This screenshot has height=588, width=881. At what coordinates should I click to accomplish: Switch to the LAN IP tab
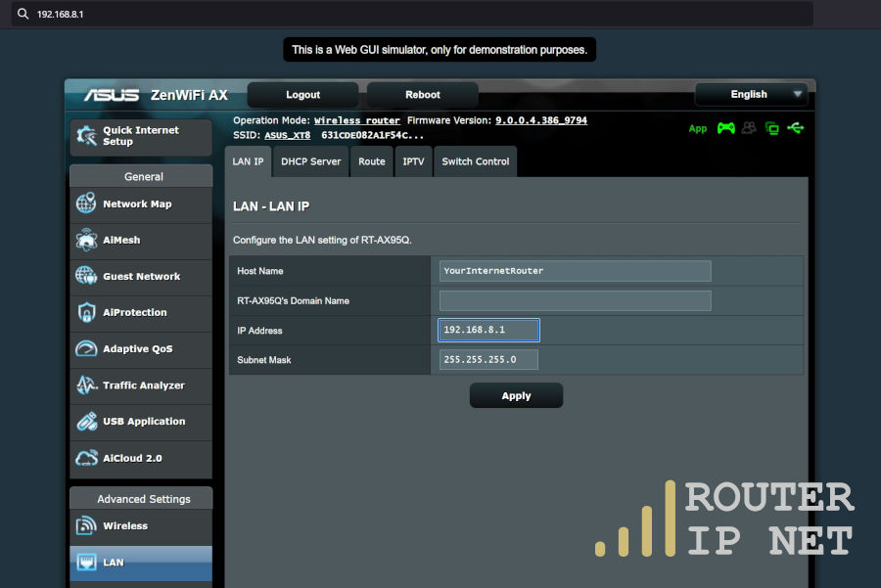pos(248,161)
